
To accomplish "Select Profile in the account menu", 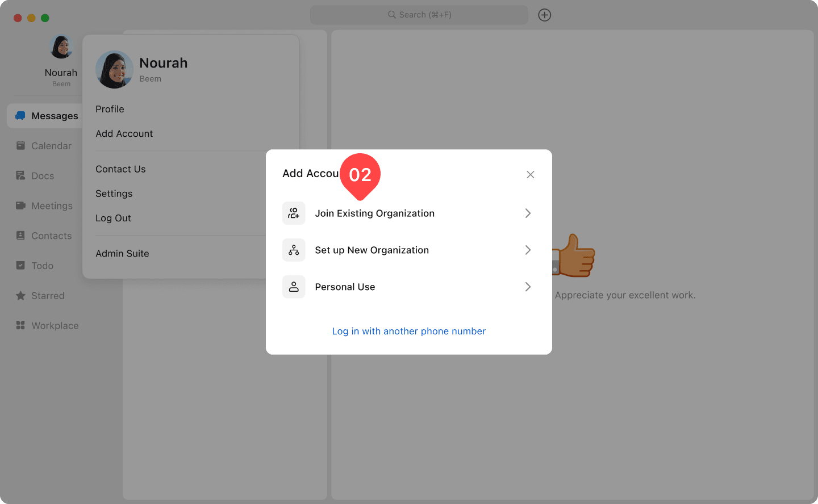I will pyautogui.click(x=110, y=109).
